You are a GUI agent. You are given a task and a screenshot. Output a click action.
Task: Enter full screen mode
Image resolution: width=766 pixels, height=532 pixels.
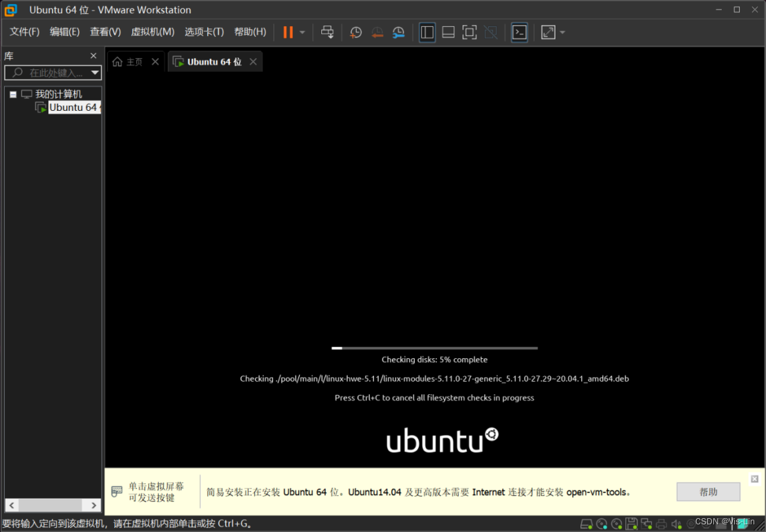click(470, 33)
